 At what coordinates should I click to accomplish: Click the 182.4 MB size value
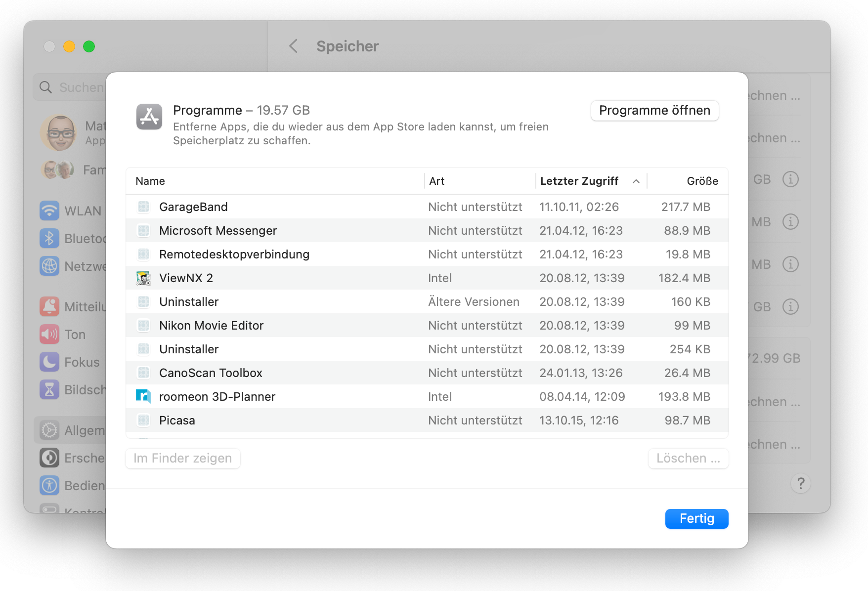click(684, 278)
